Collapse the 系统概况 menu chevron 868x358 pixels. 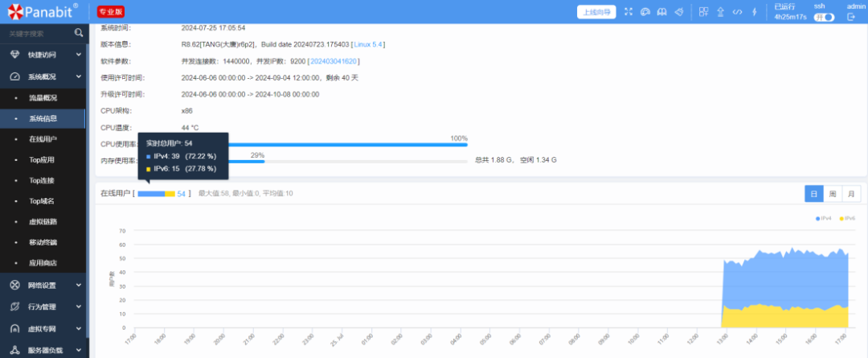tap(78, 76)
